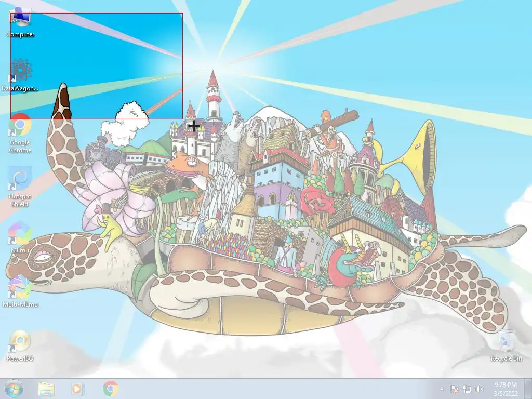532x399 pixels.
Task: Open Chrome from the taskbar
Action: 111,389
